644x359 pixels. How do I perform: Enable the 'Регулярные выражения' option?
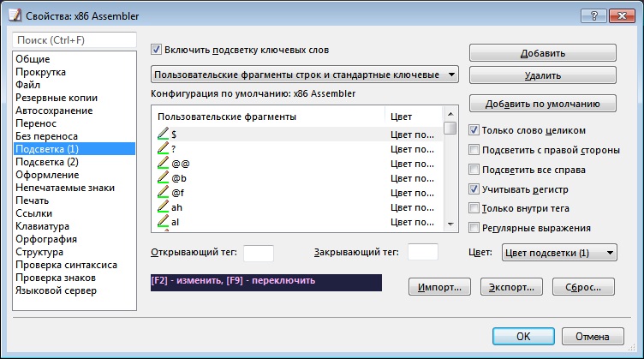click(474, 228)
